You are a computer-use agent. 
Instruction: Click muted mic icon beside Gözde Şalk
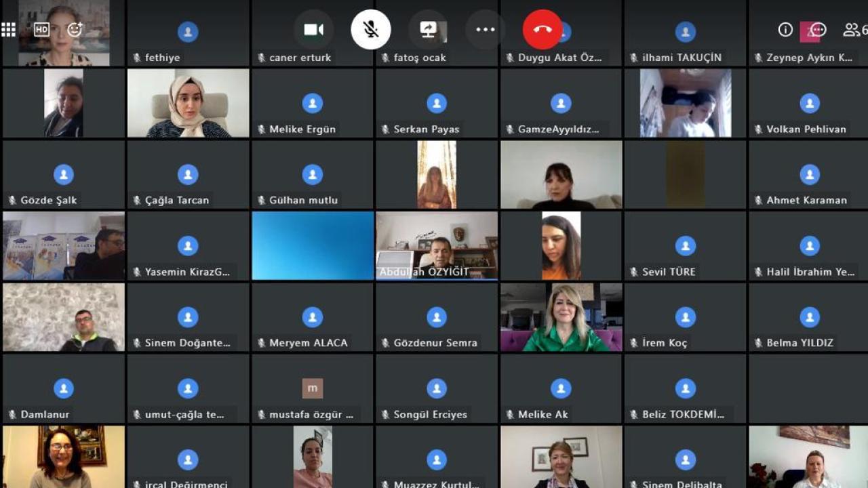12,201
